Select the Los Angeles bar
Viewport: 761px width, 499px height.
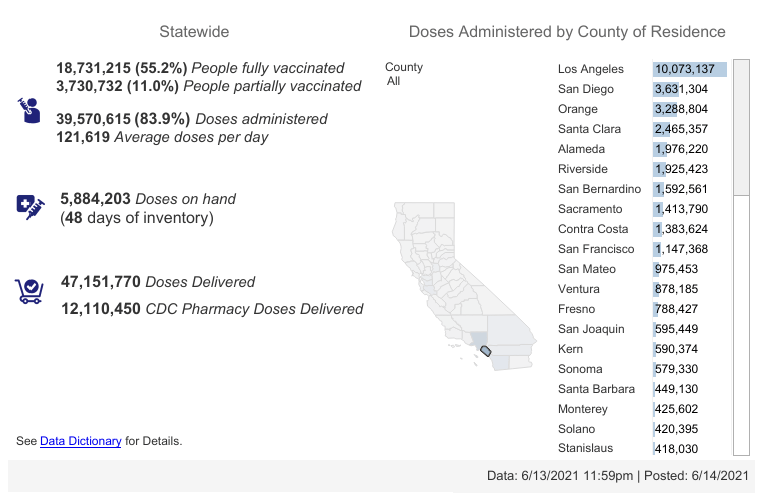690,69
